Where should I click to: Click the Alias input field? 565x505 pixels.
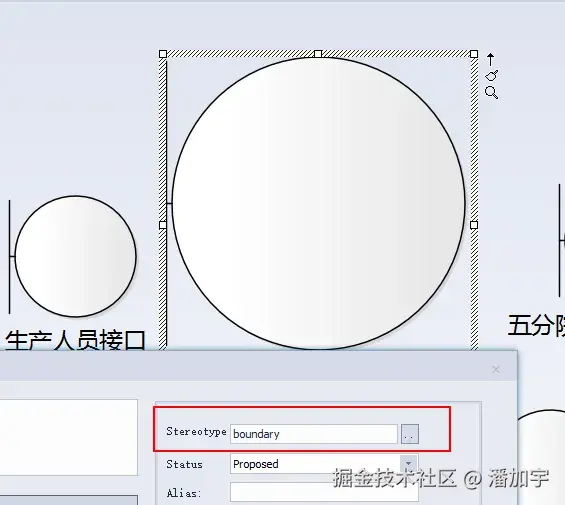[x=324, y=492]
